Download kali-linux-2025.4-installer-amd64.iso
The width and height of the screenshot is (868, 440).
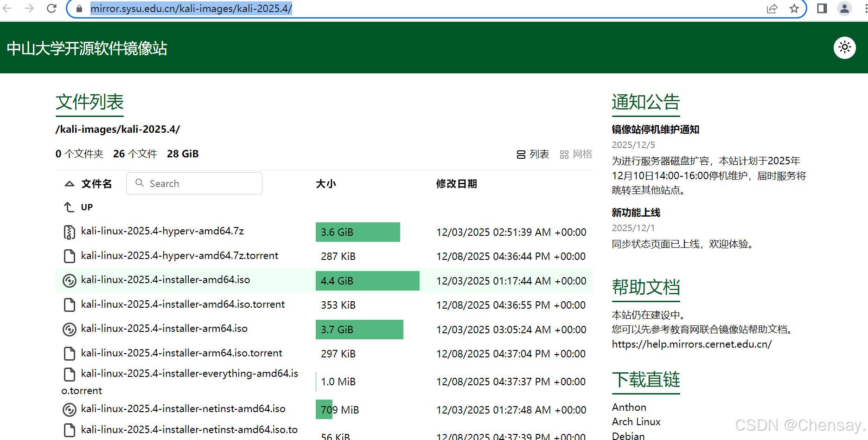pos(166,280)
